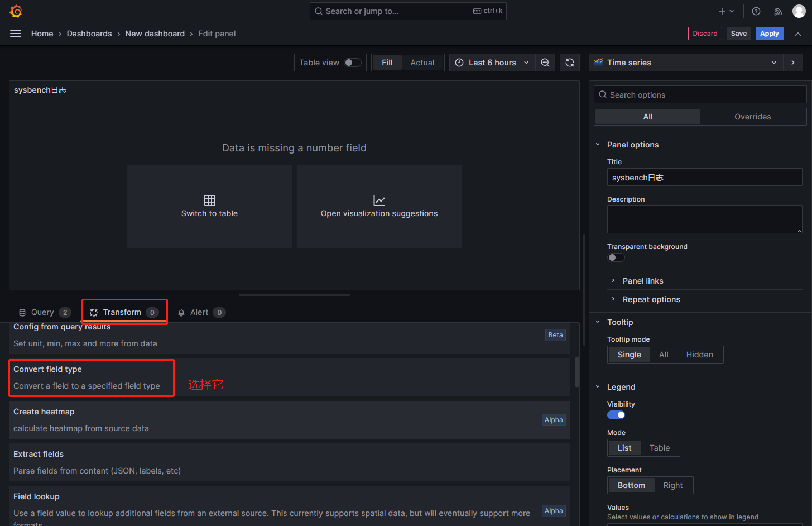
Task: Click the sysbench日志 panel title
Action: tap(40, 90)
